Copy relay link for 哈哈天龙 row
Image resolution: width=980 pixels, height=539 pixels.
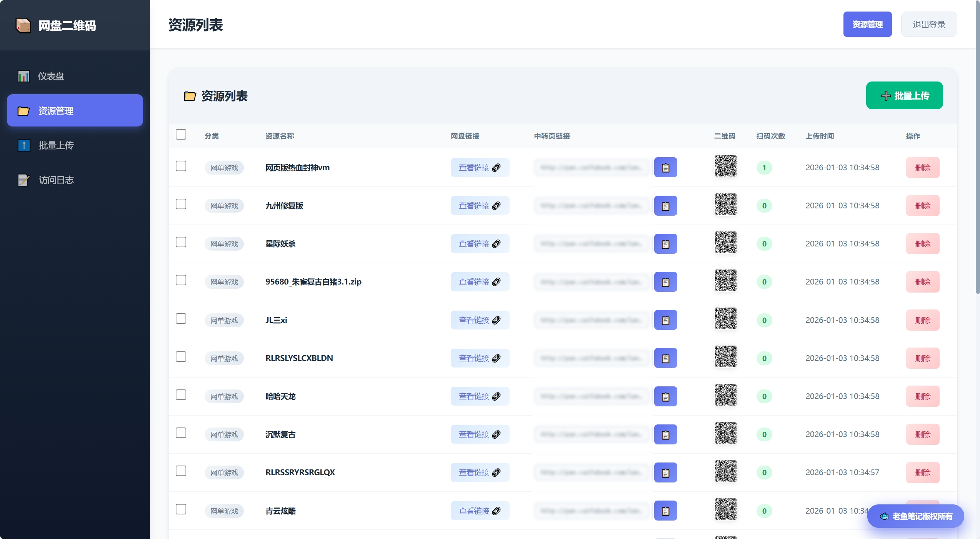665,396
